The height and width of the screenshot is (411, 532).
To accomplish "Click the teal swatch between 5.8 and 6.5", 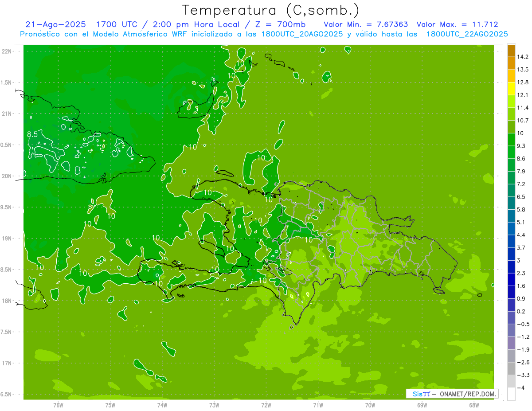I will 511,203.
